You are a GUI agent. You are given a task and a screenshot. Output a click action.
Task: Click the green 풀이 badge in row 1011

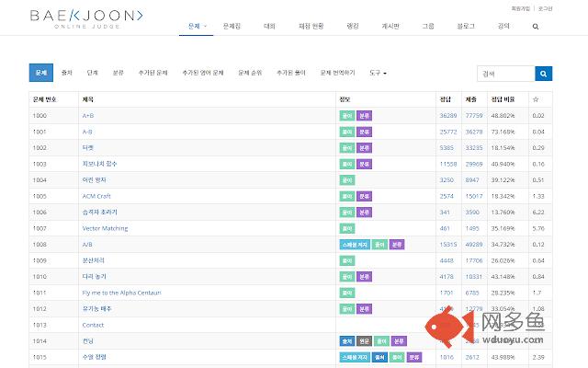(x=347, y=293)
